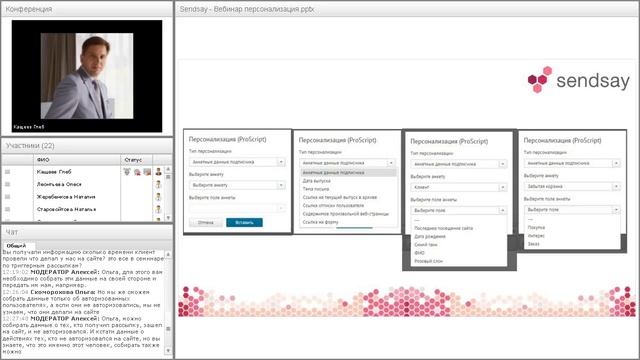Viewport: 640px width, 360px height.
Task: Open the personalization type dropdown in the first dialog
Action: [x=237, y=162]
